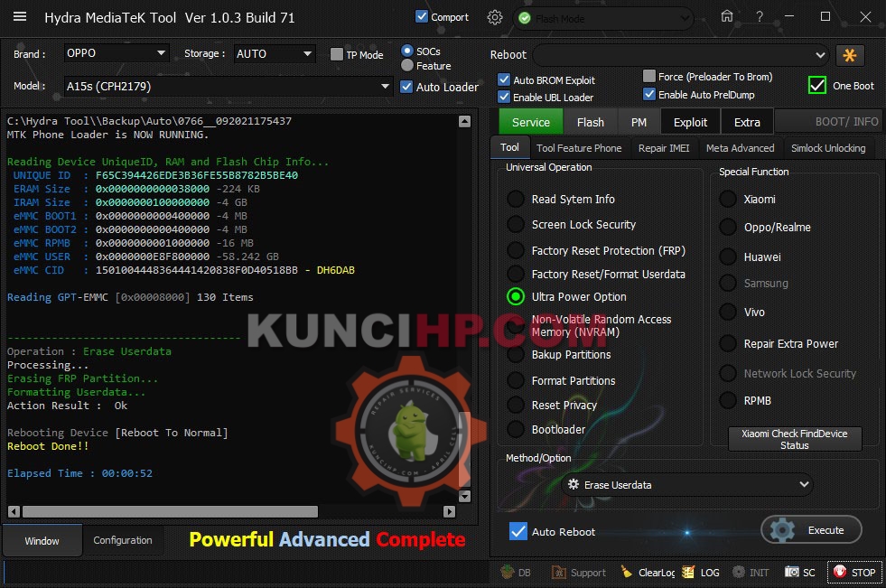Click the red STOP button
Image resolution: width=886 pixels, height=588 pixels.
tap(854, 572)
